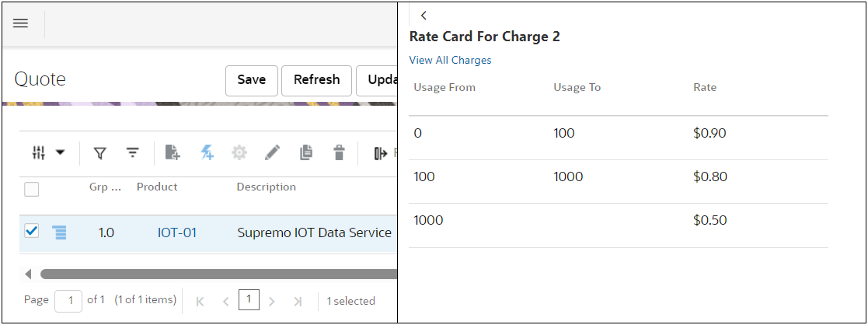Click the Description column header
The height and width of the screenshot is (325, 868).
tap(266, 187)
